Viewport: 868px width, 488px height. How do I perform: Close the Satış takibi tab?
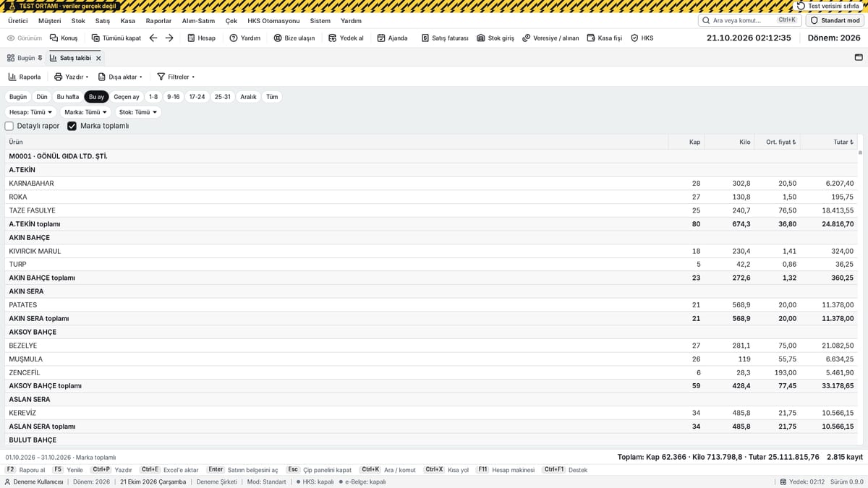pyautogui.click(x=98, y=58)
